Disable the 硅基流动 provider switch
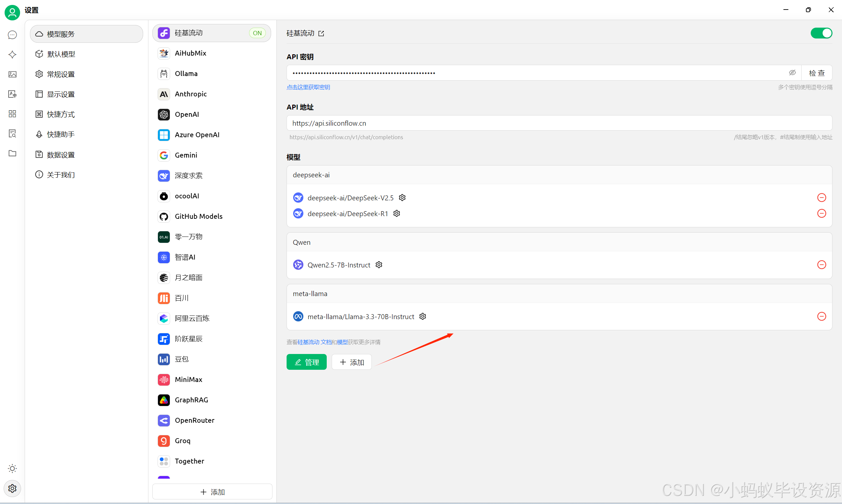The height and width of the screenshot is (504, 842). tap(821, 33)
